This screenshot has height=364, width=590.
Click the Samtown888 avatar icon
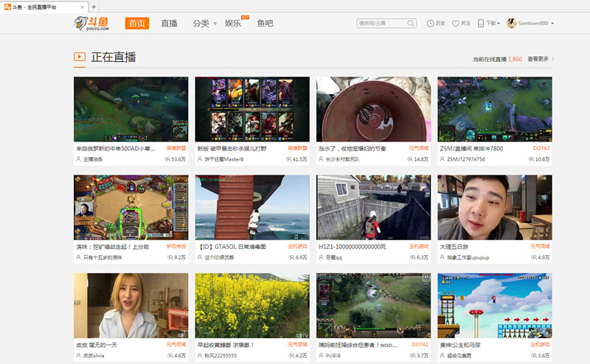pos(511,23)
